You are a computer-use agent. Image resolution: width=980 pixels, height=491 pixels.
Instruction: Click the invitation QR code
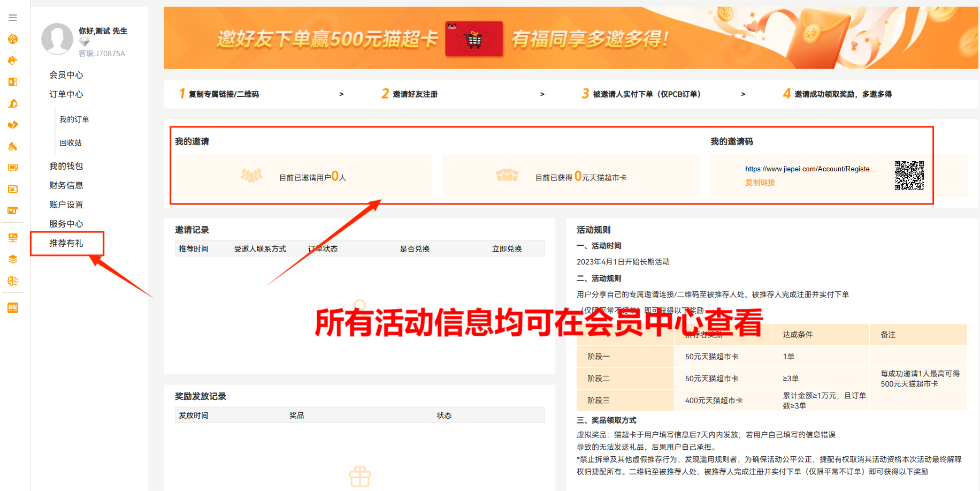pos(909,175)
